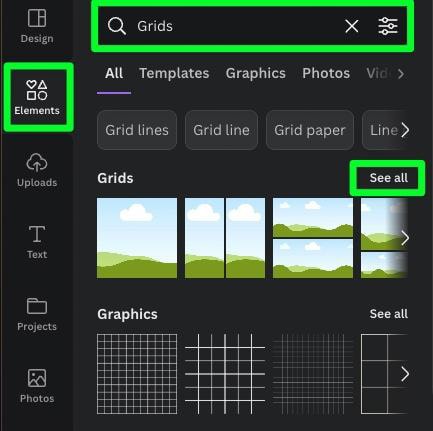Image resolution: width=433 pixels, height=431 pixels.
Task: Select the Grid paper suggestion chip
Action: click(310, 130)
